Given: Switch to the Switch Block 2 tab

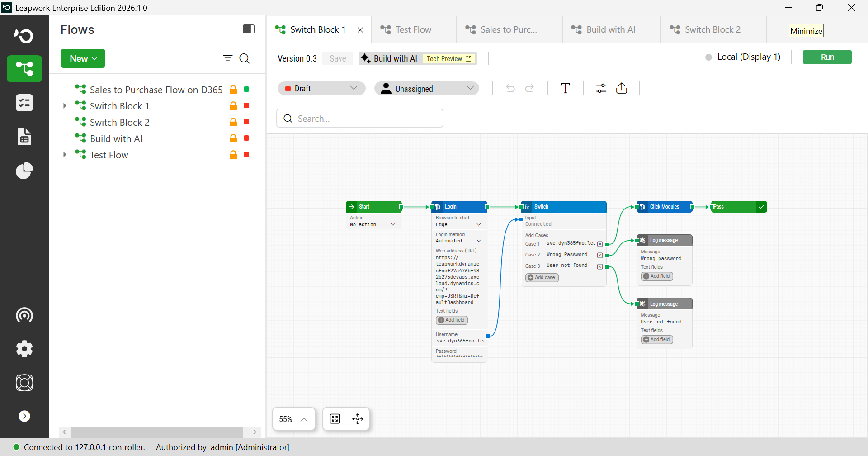Looking at the screenshot, I should [x=713, y=29].
